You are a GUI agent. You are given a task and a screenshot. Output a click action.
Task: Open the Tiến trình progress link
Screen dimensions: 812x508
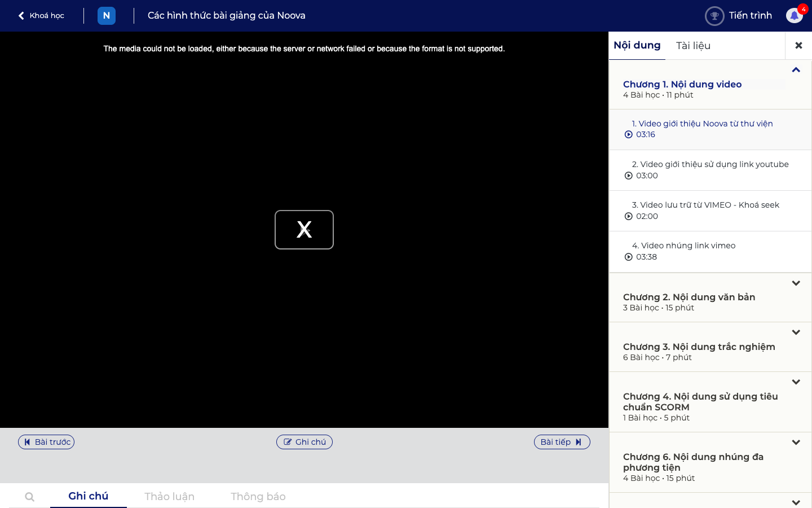click(750, 16)
